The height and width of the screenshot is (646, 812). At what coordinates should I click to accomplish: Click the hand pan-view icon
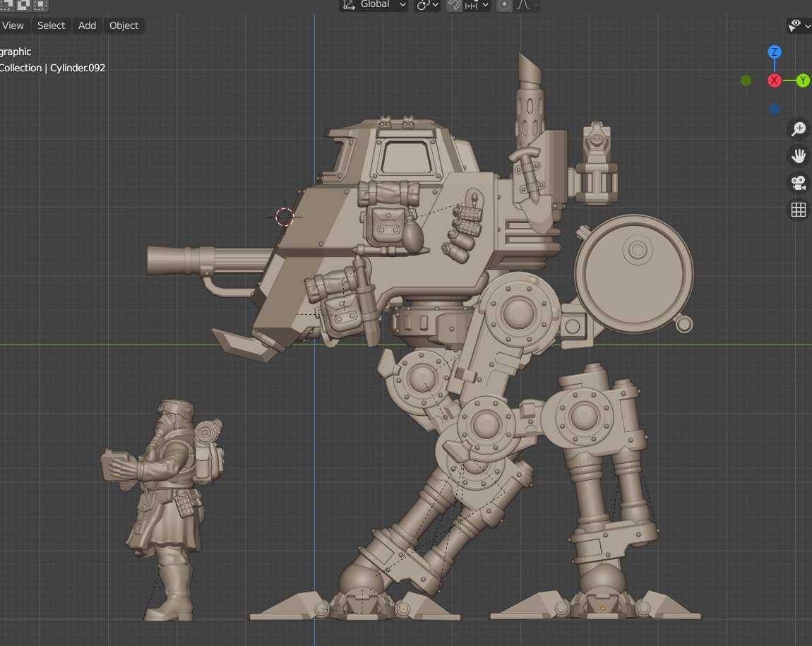[799, 156]
